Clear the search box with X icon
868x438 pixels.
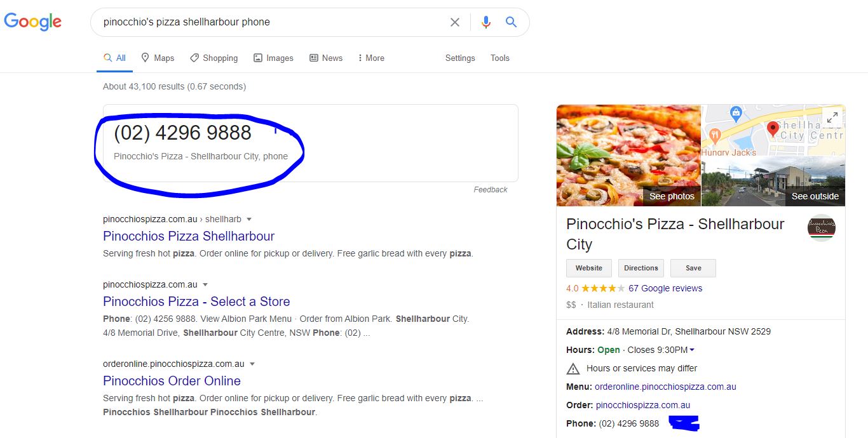click(455, 22)
